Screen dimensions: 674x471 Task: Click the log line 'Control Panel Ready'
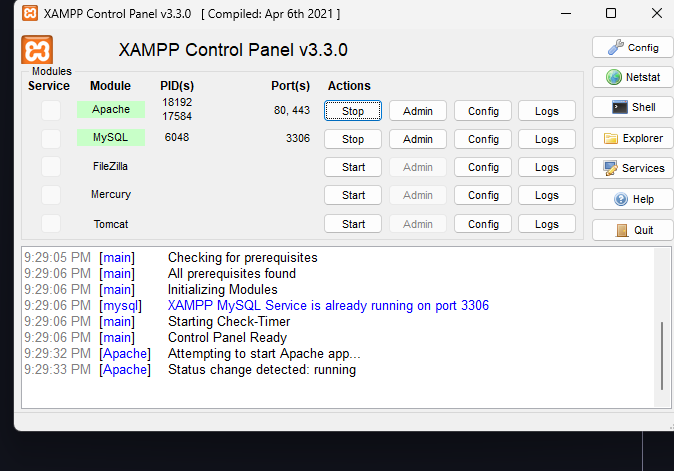point(227,337)
